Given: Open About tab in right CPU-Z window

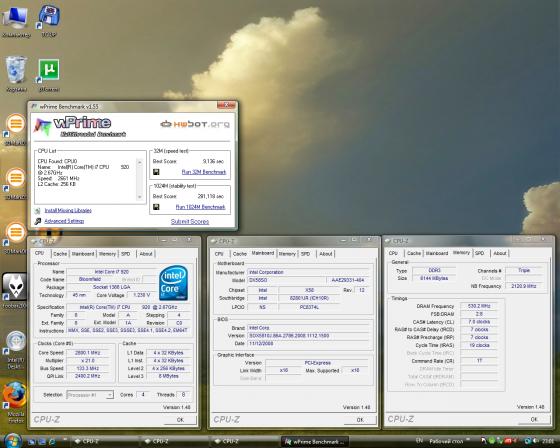Looking at the screenshot, I should click(500, 253).
